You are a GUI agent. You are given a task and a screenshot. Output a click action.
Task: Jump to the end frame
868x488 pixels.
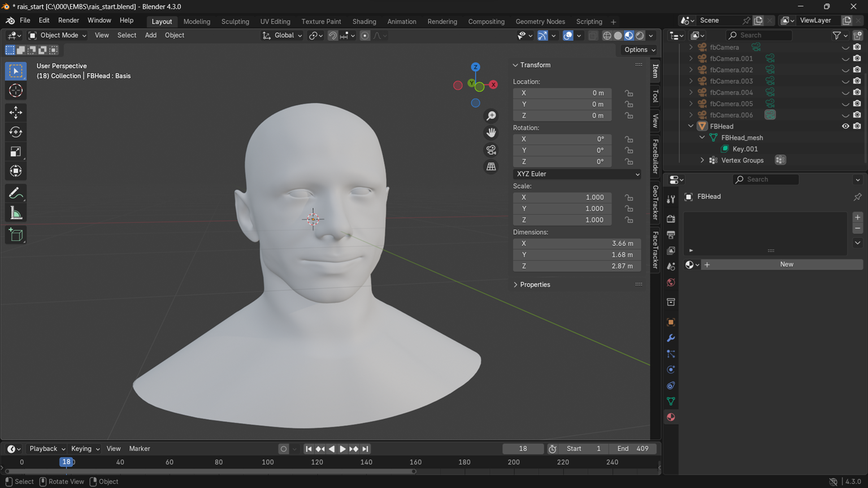click(x=365, y=449)
